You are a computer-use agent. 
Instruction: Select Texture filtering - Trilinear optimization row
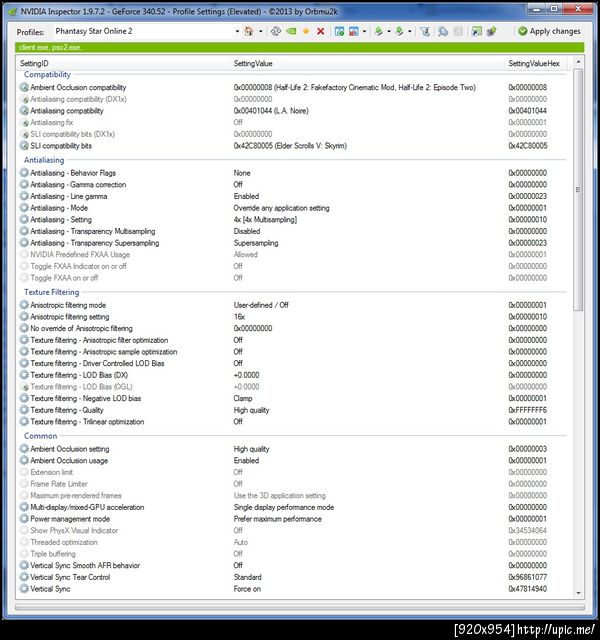click(x=294, y=422)
